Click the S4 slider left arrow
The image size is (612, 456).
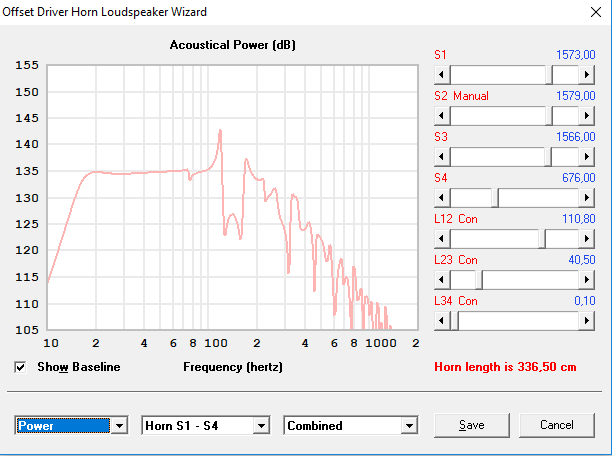442,198
